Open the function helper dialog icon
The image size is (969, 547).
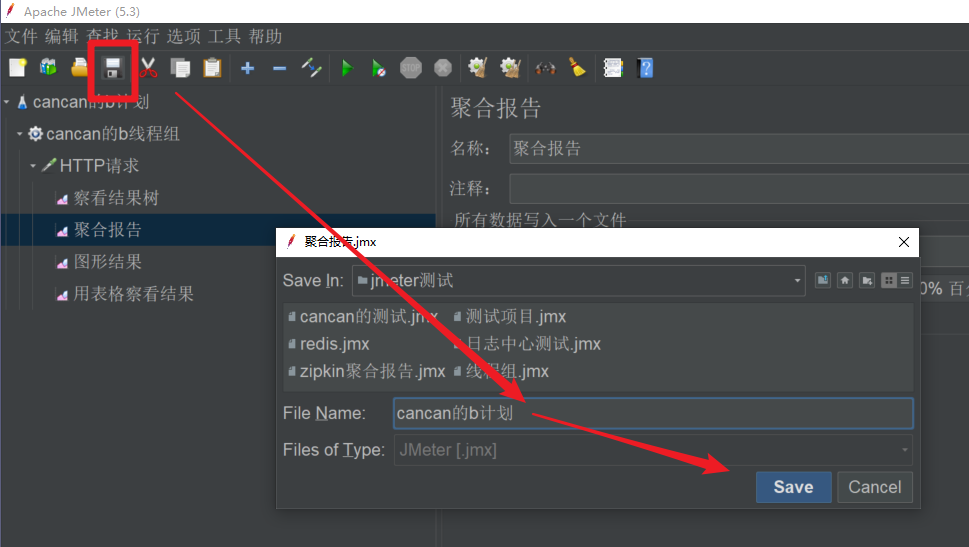[x=613, y=67]
